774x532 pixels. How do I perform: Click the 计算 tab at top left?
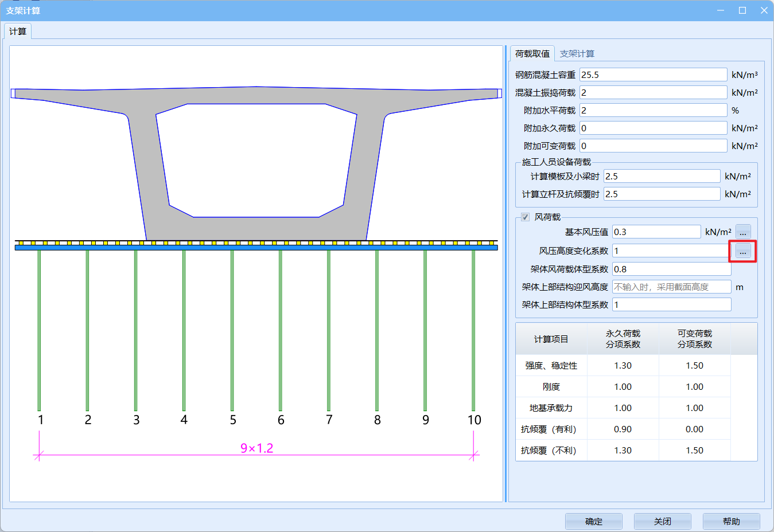[x=18, y=32]
